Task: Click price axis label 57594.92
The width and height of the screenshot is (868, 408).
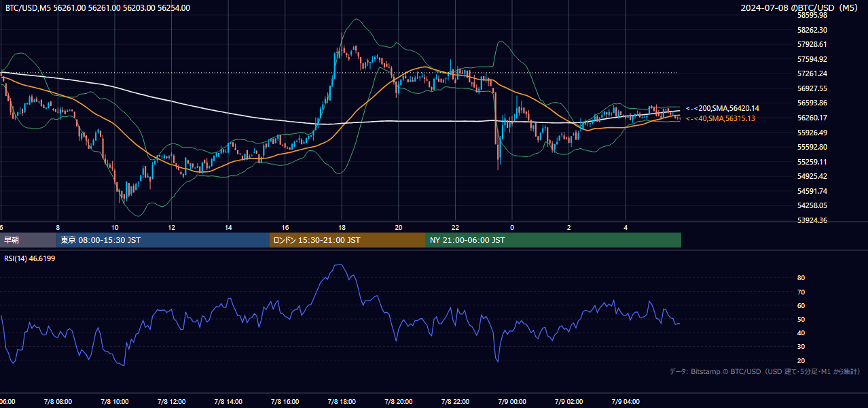Action: click(812, 59)
